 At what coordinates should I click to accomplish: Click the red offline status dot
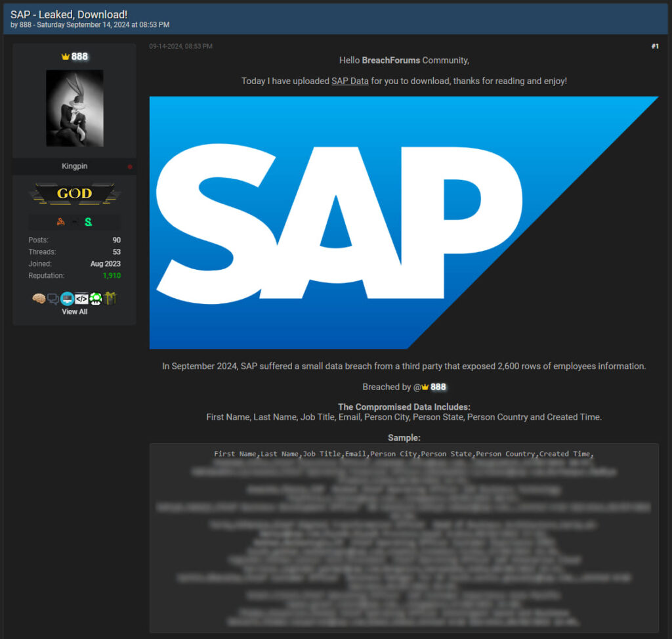pos(130,166)
